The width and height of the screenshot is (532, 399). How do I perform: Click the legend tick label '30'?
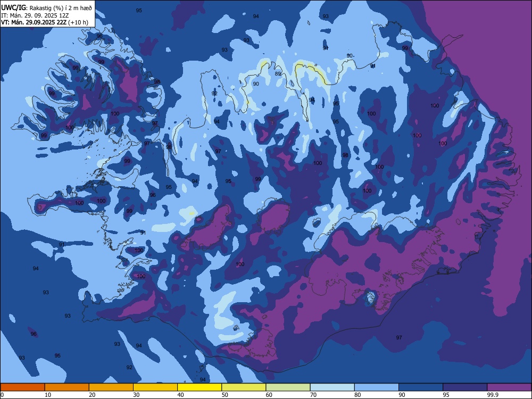[x=136, y=395]
